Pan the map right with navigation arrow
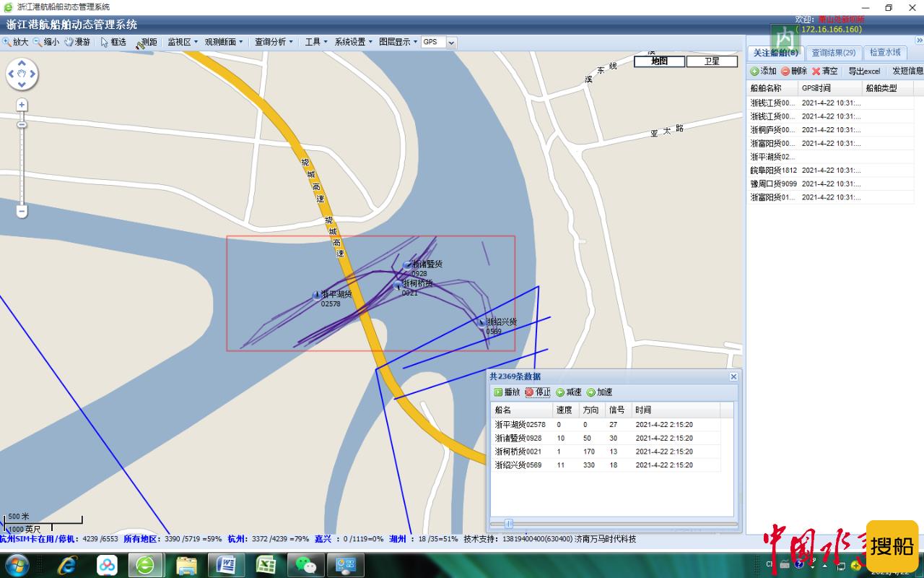This screenshot has width=924, height=578. [x=33, y=74]
